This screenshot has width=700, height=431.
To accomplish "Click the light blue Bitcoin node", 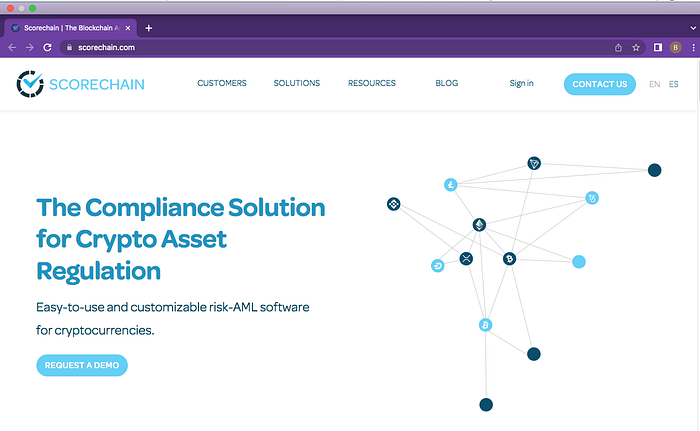I will point(485,325).
